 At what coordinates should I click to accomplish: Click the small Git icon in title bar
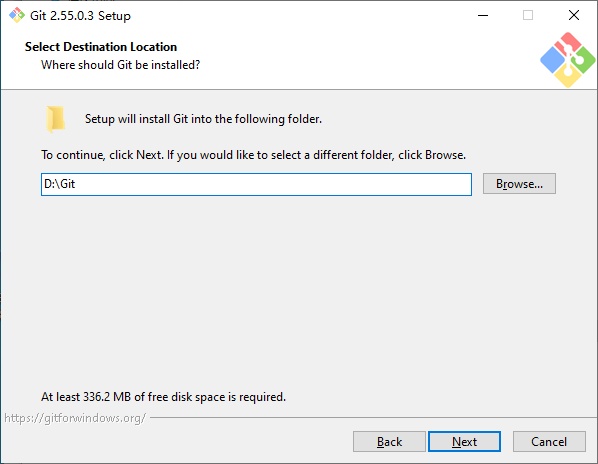[x=17, y=15]
